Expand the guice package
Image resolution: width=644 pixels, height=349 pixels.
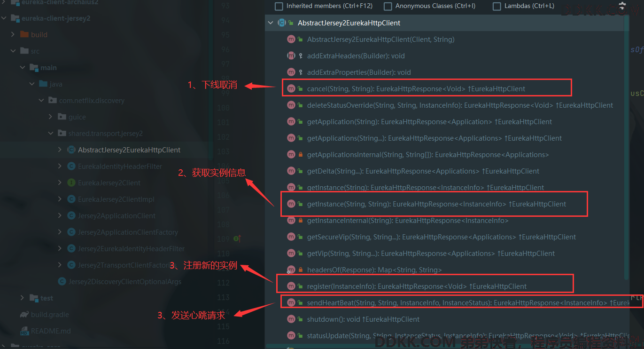(x=50, y=117)
